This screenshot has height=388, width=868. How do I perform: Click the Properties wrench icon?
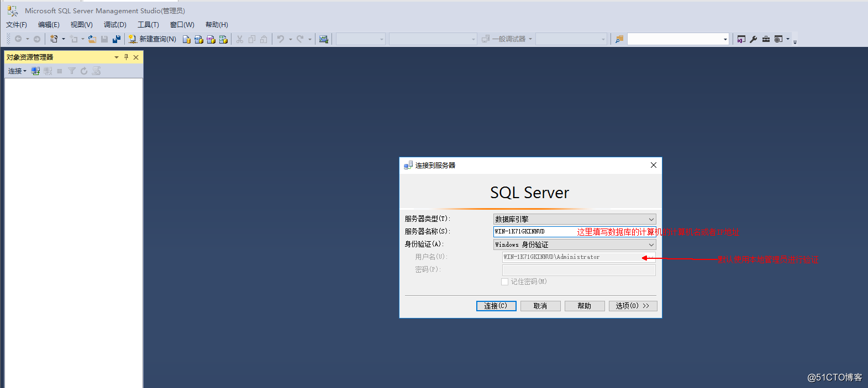(x=754, y=39)
